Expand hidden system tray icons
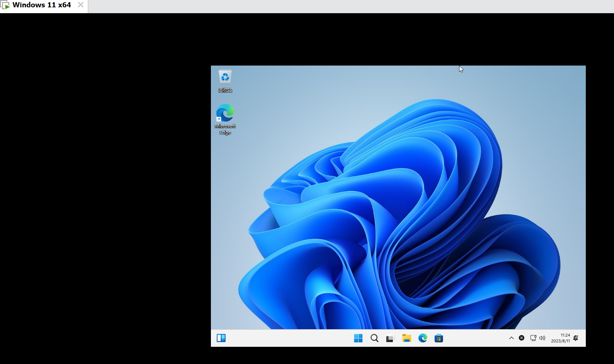614x364 pixels. (511, 338)
